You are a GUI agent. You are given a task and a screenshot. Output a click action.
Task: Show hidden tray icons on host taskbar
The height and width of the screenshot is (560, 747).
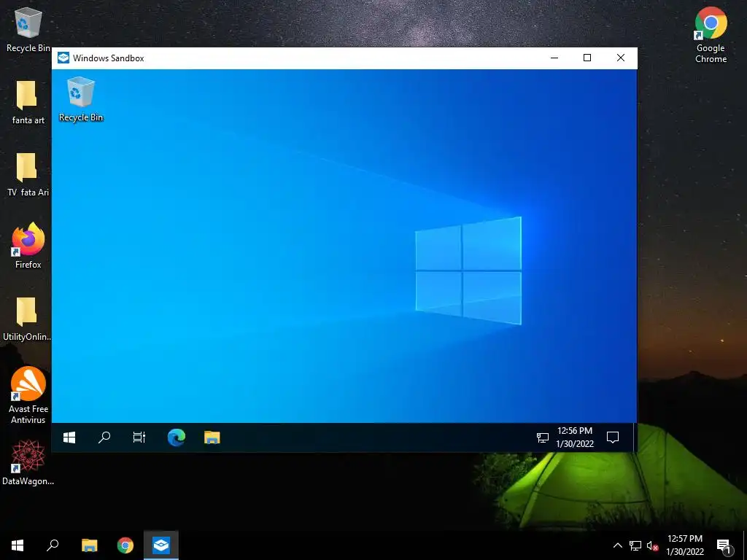point(617,545)
